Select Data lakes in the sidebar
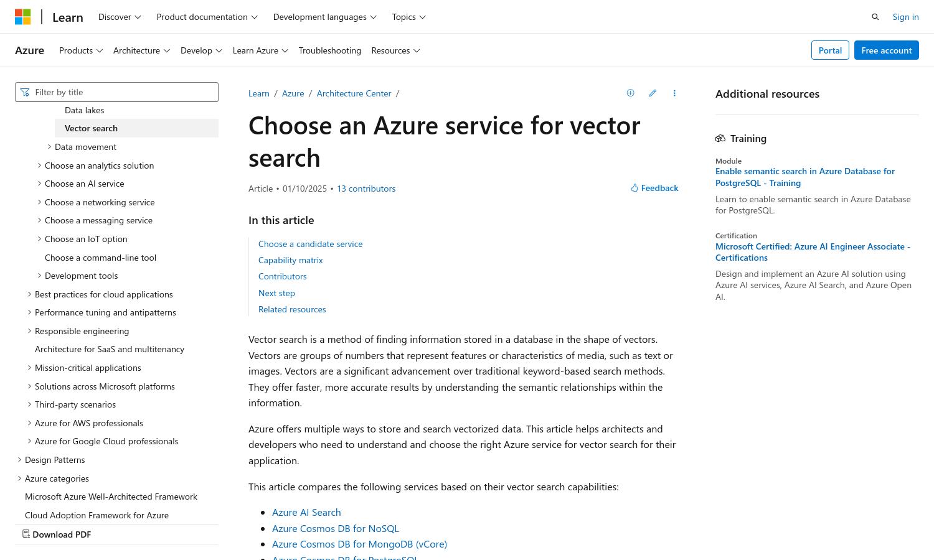This screenshot has width=934, height=560. 85,110
